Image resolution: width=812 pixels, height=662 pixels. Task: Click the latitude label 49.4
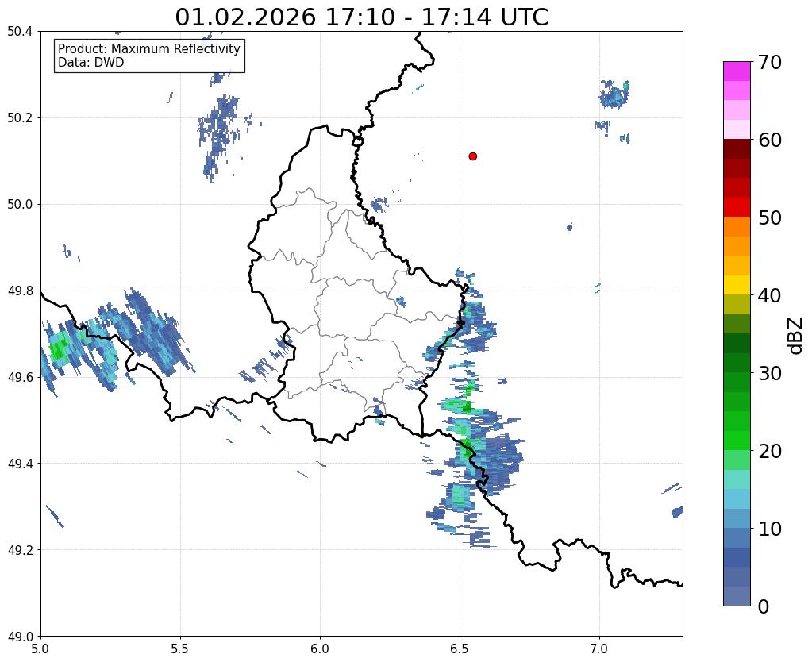(20, 464)
